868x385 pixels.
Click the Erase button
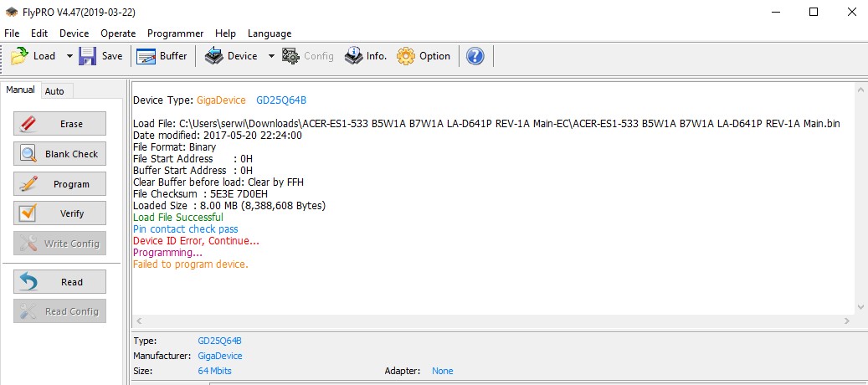point(59,124)
